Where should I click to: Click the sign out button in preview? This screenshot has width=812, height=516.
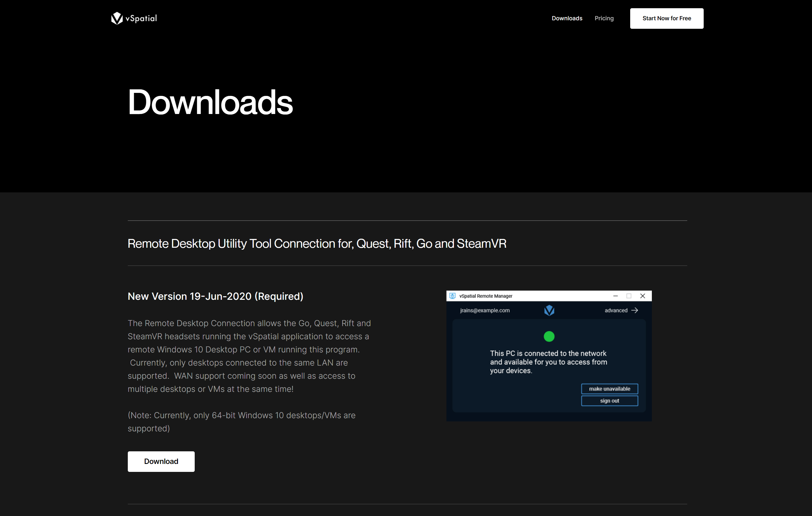tap(609, 400)
